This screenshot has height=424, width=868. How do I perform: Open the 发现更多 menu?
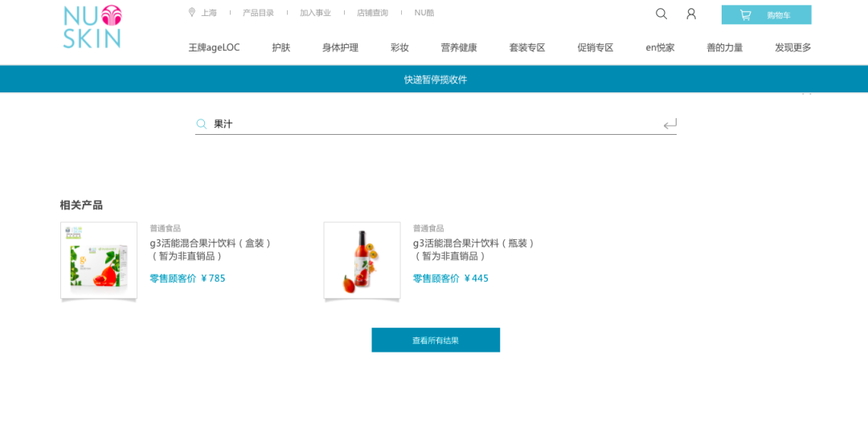pos(793,47)
